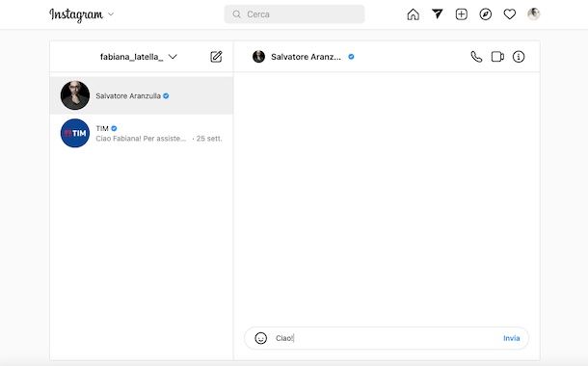Click small avatar in chat header
588x366 pixels.
[x=258, y=57]
